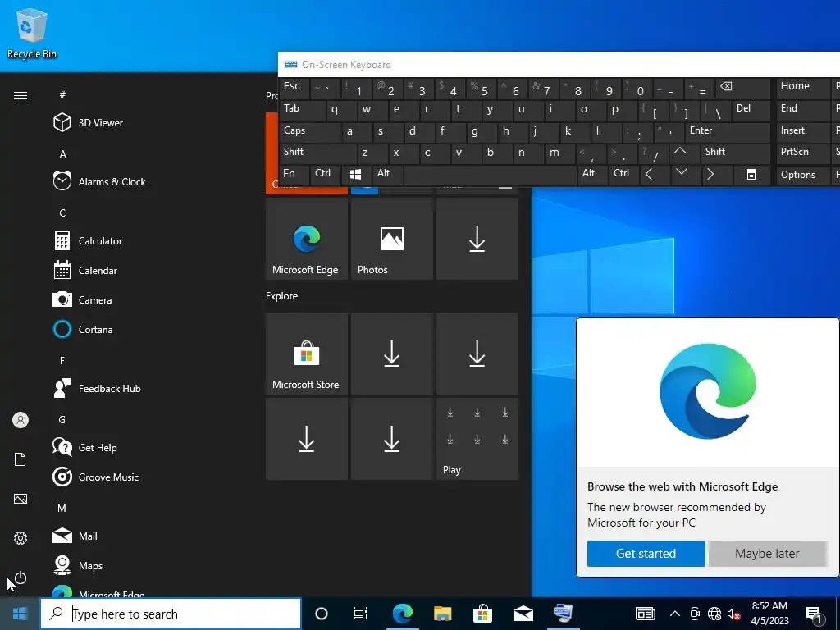
Task: Expand the Start menu hamburger
Action: [x=21, y=95]
